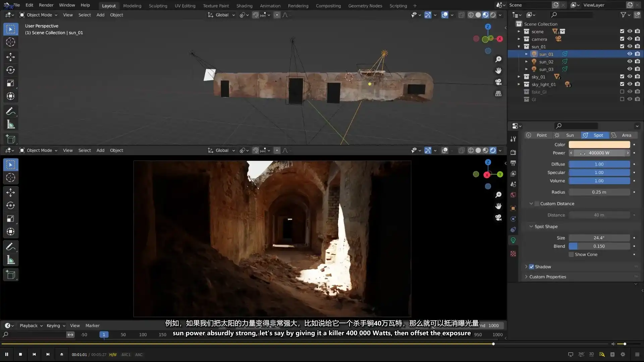Choose rendered shading in upper viewport header
644x362 pixels.
(x=493, y=15)
